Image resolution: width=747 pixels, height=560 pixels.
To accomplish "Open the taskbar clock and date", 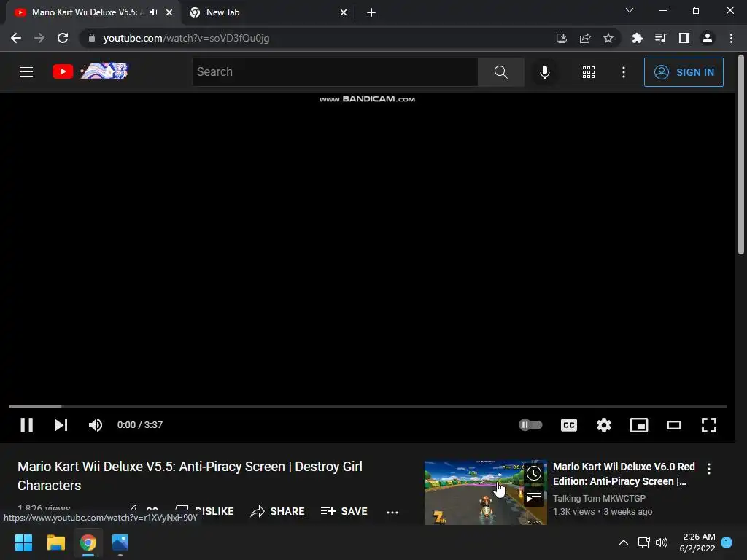I will [697, 542].
